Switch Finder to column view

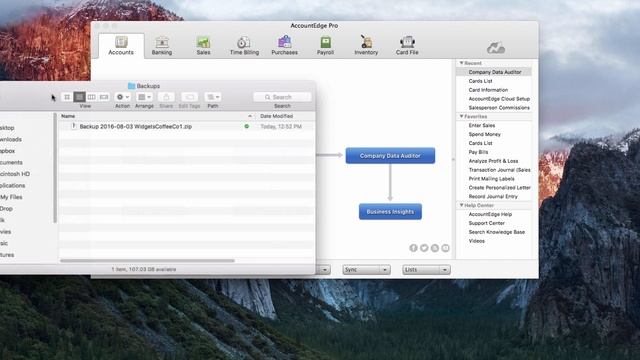(x=91, y=97)
